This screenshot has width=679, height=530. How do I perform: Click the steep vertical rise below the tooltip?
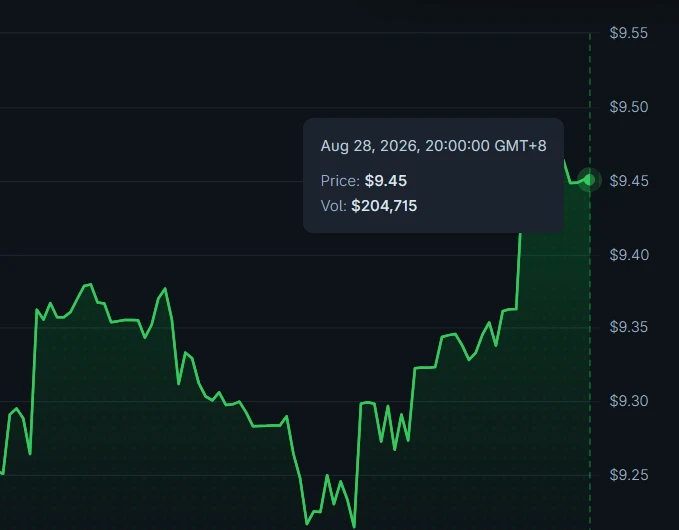(518, 271)
